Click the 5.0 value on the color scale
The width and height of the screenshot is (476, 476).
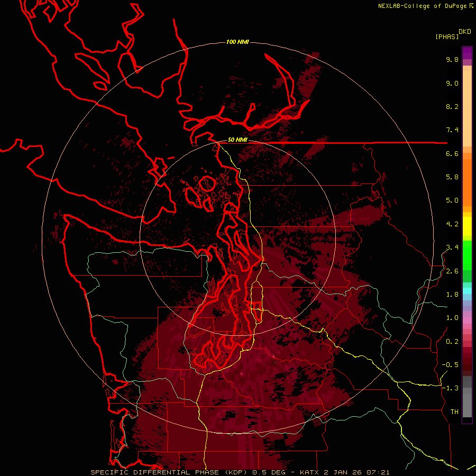[x=452, y=200]
